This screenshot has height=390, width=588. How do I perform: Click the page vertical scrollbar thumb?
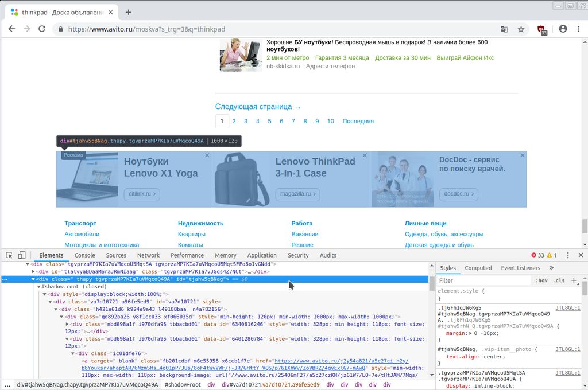[x=585, y=226]
